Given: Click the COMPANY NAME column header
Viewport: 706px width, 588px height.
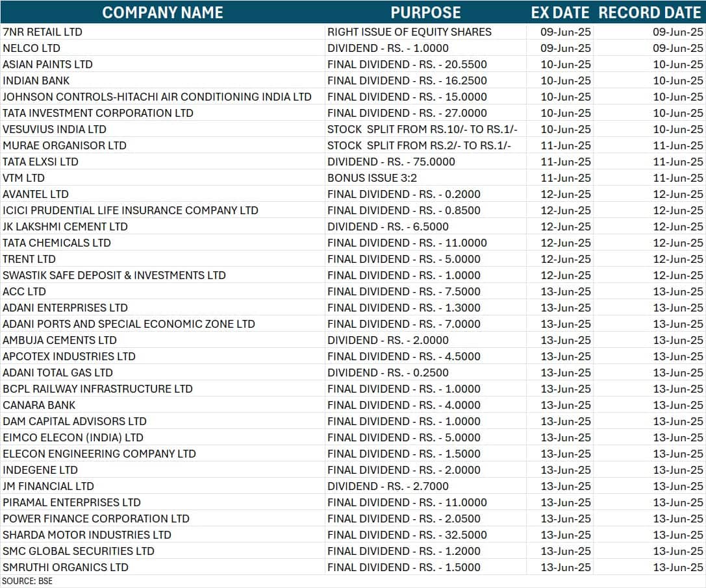Looking at the screenshot, I should (x=162, y=12).
